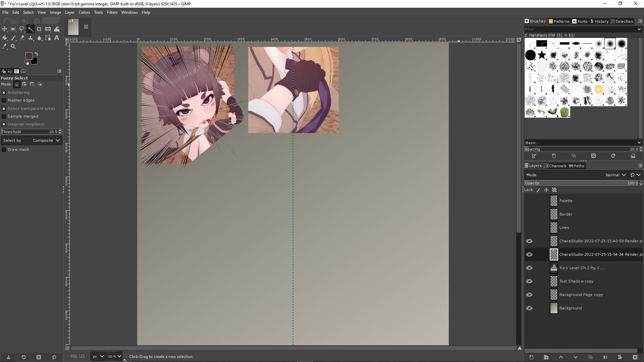Choose Add to selection mode
The image size is (644, 362).
(x=24, y=84)
